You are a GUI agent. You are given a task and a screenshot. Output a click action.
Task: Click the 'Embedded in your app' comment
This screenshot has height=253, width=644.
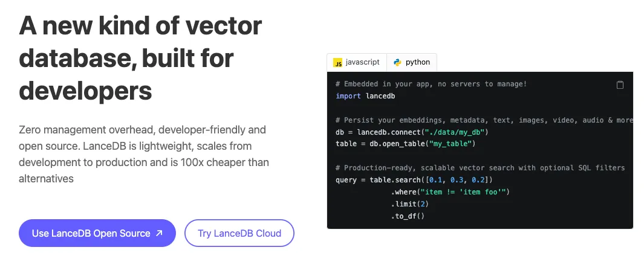coord(431,84)
